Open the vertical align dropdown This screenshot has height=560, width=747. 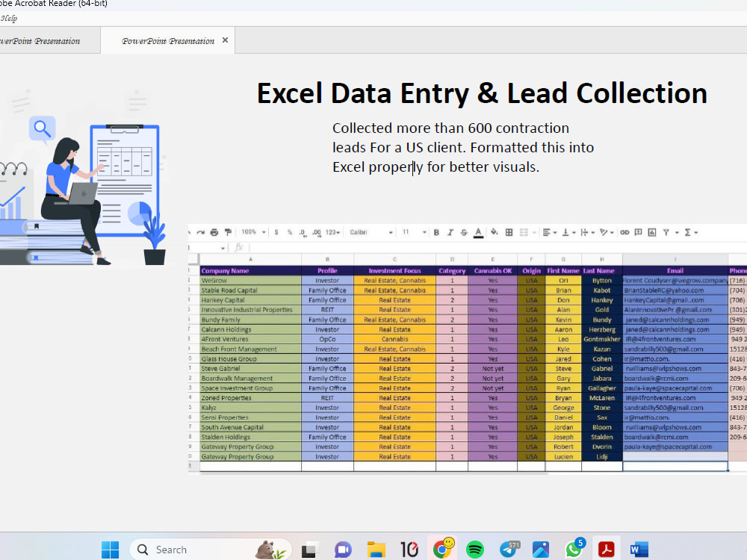568,232
